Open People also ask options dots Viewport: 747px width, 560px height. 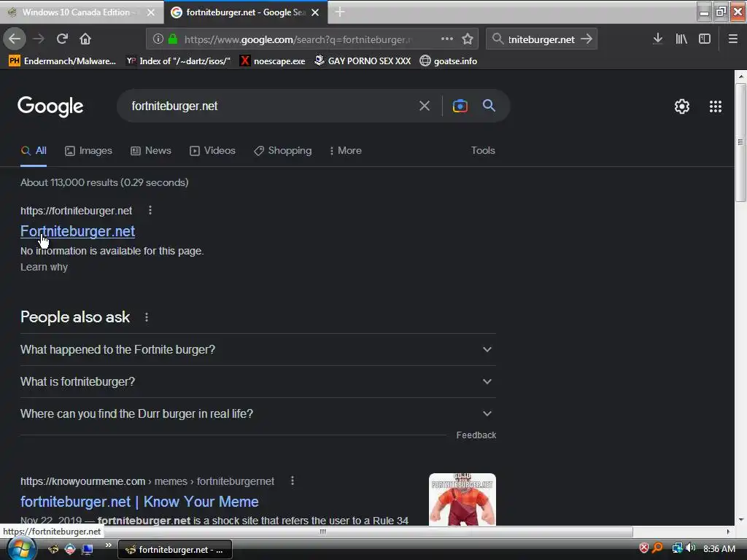[147, 317]
